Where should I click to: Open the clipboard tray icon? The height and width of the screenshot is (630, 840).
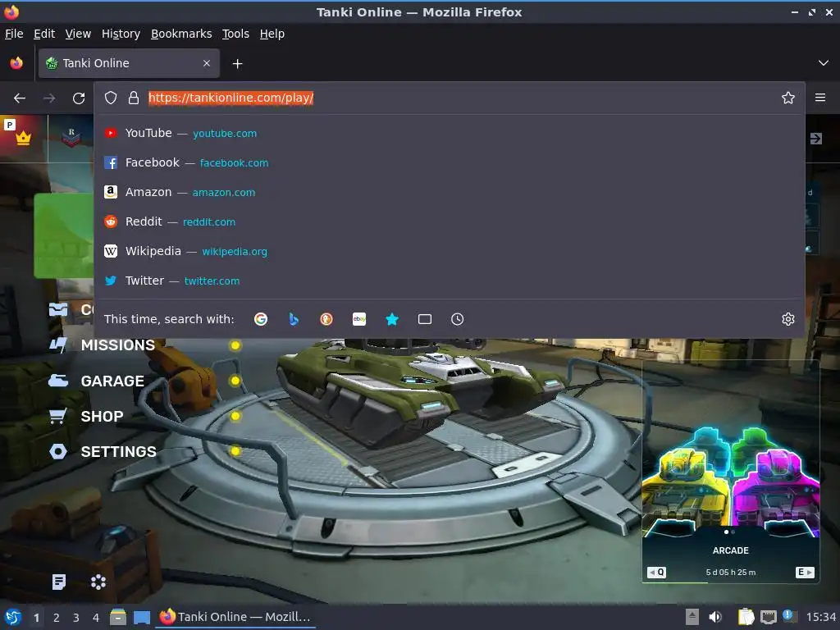pos(746,617)
